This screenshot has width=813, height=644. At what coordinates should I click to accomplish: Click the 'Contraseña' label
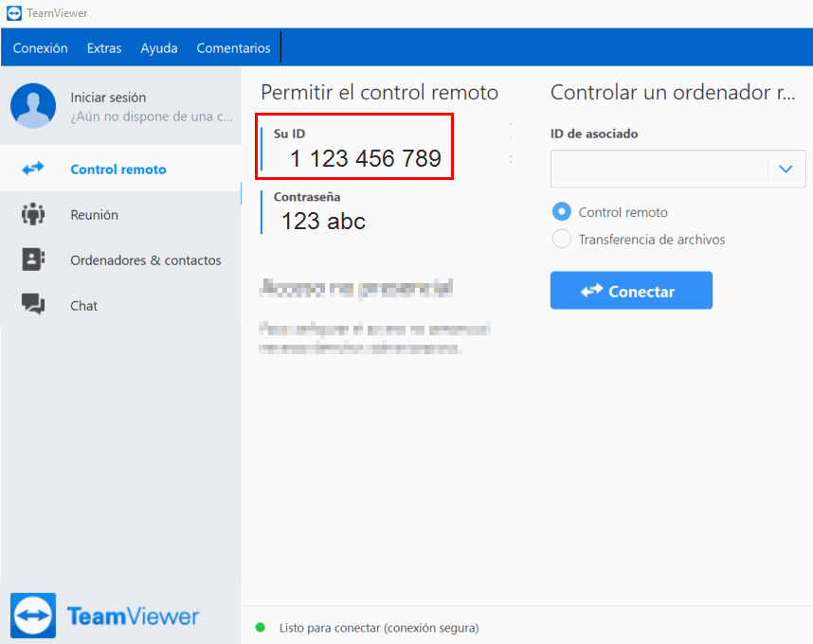(307, 197)
